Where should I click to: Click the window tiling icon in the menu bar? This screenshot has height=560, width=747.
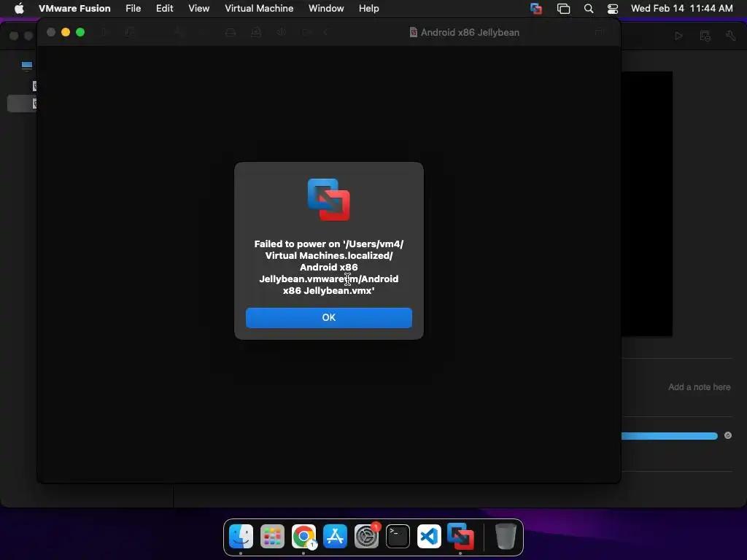tap(563, 9)
